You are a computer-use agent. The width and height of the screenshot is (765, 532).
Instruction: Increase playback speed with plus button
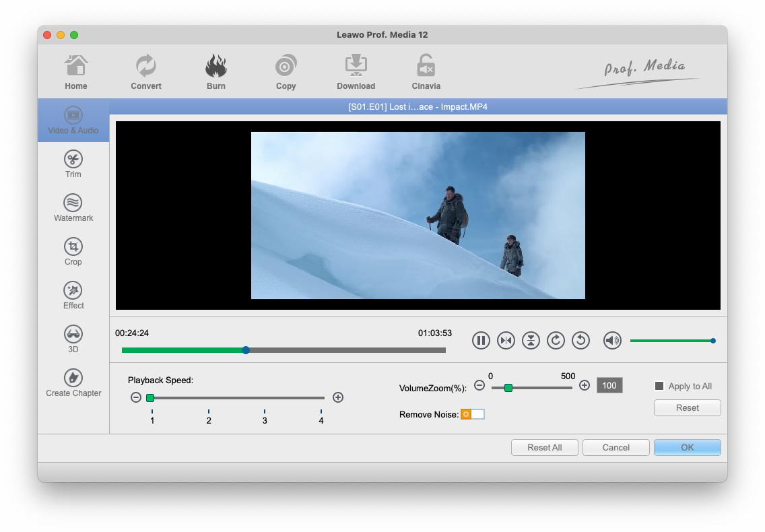click(x=338, y=397)
